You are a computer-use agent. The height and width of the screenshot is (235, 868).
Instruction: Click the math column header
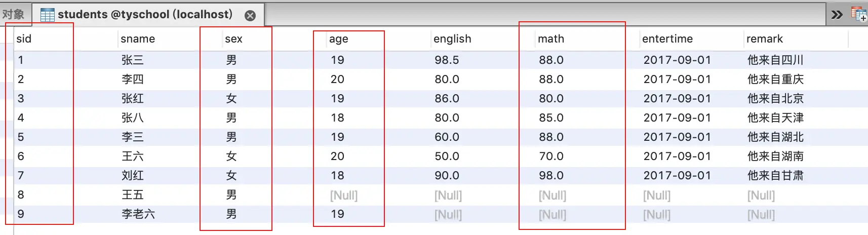[x=551, y=39]
